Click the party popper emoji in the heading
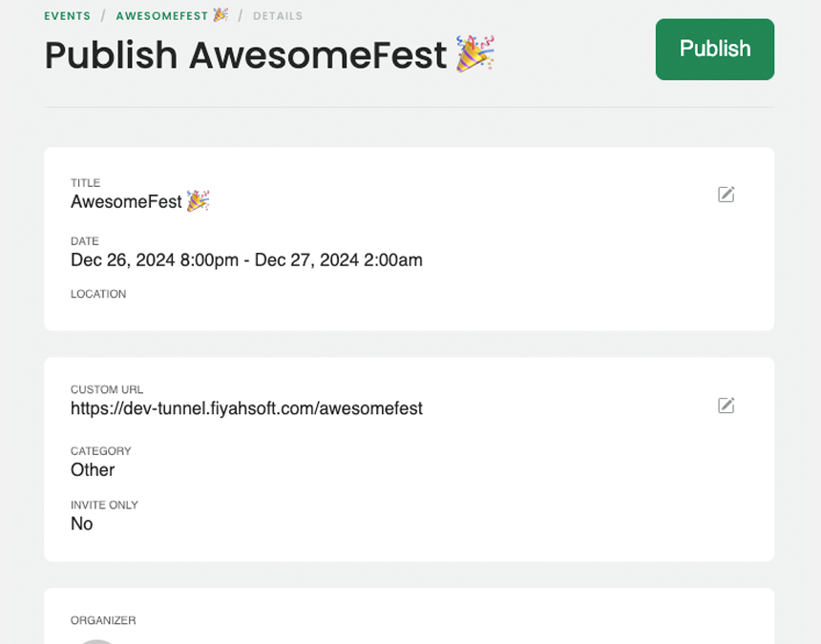The width and height of the screenshot is (821, 644). pos(474,52)
